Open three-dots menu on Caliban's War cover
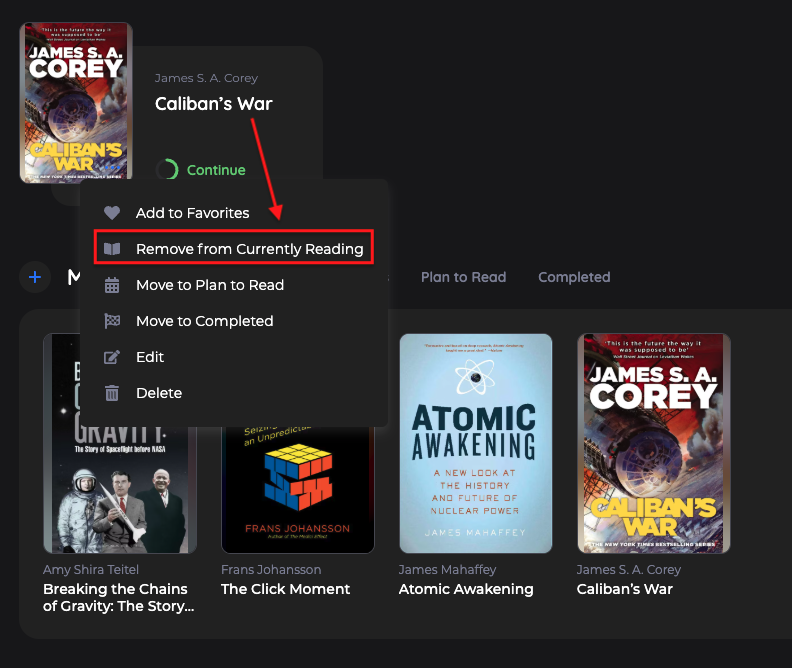 (113, 167)
